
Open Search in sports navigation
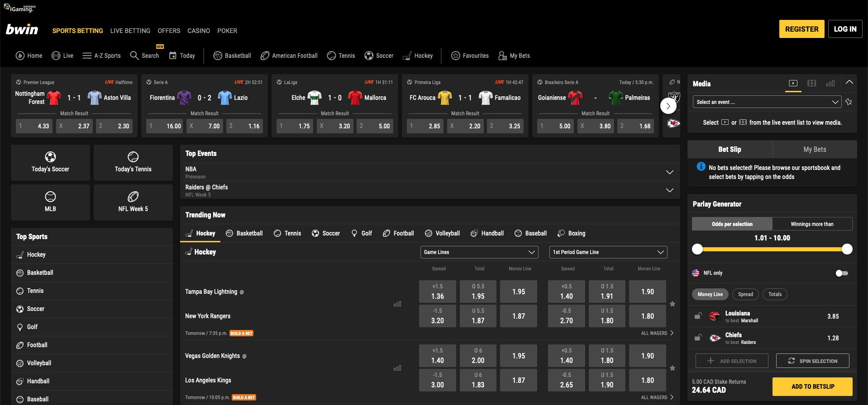144,56
